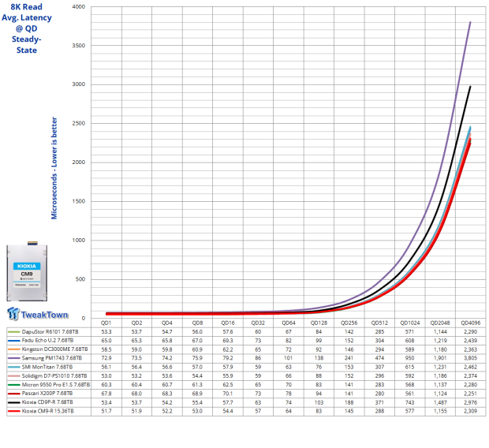Select DapuStor R6101 QD2048 value 1,144
Screen dimensions: 489x448
pos(440,331)
